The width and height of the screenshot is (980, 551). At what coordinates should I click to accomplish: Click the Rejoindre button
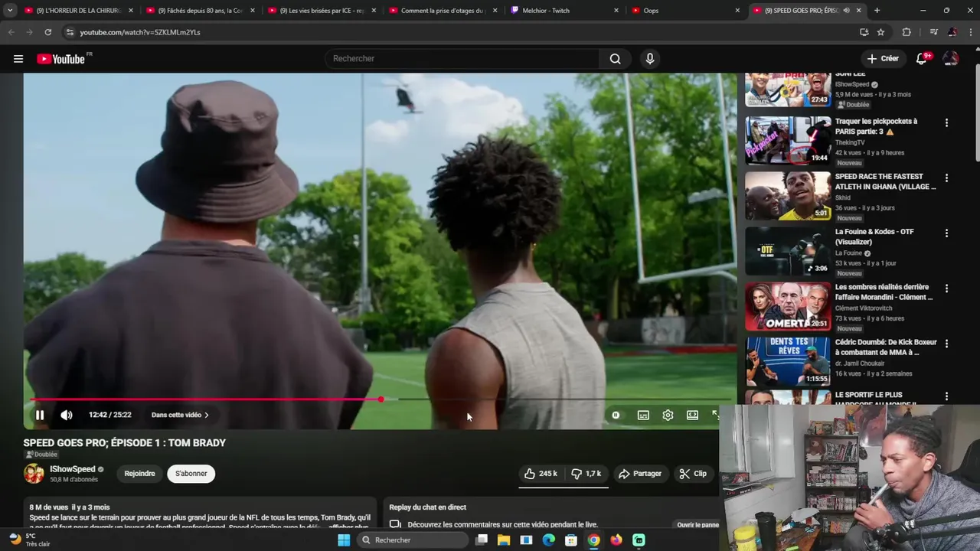[x=139, y=474]
